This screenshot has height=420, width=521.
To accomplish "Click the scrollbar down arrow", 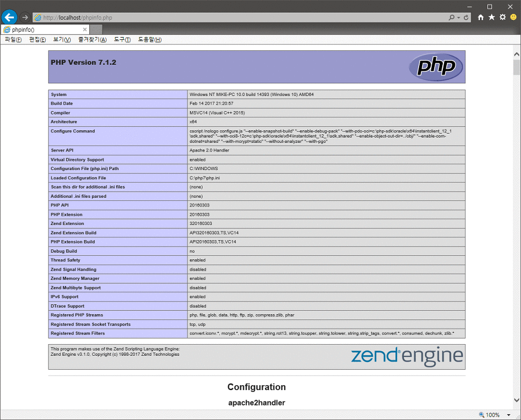I will [516, 400].
